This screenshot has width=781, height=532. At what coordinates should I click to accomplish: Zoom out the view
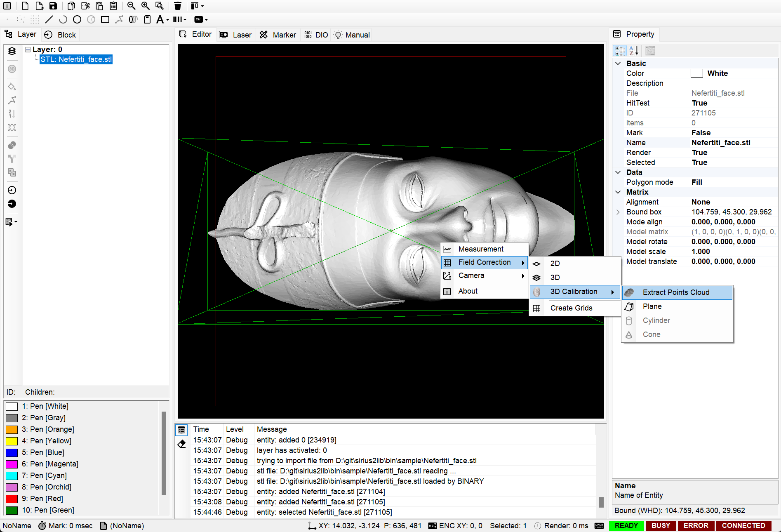(x=132, y=6)
